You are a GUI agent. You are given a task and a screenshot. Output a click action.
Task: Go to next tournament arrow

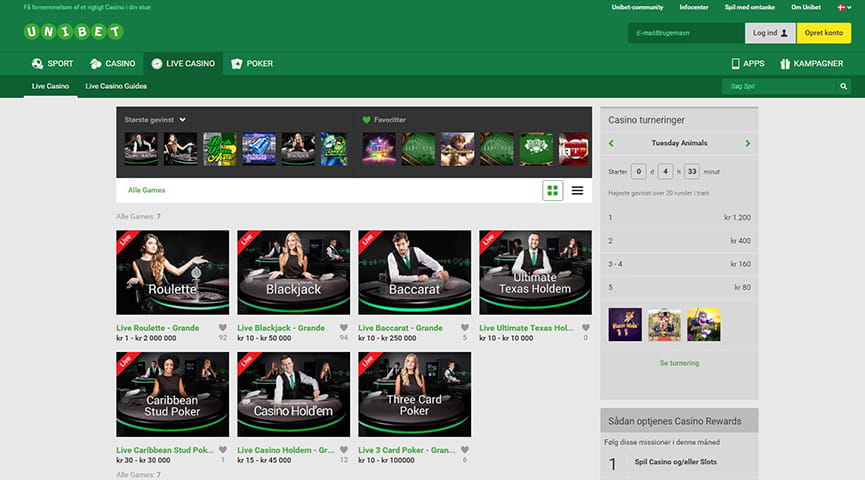747,143
